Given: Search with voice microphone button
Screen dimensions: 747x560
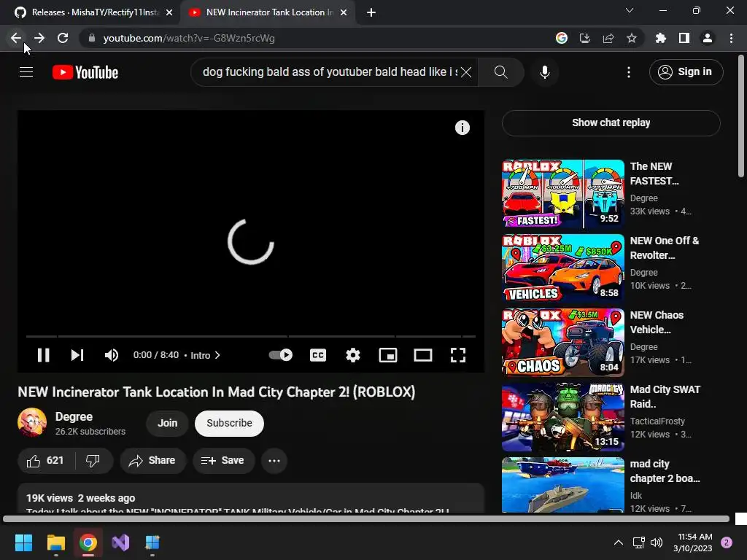Looking at the screenshot, I should pos(545,72).
